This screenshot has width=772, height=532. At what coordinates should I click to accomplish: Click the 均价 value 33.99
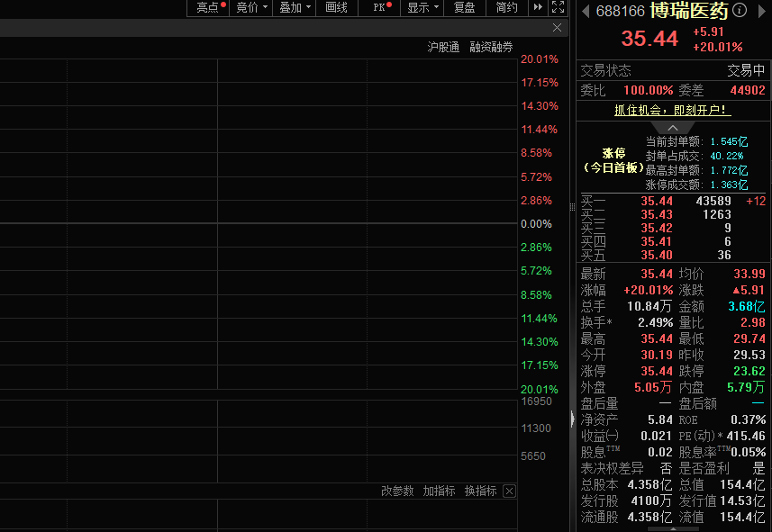[x=749, y=274]
